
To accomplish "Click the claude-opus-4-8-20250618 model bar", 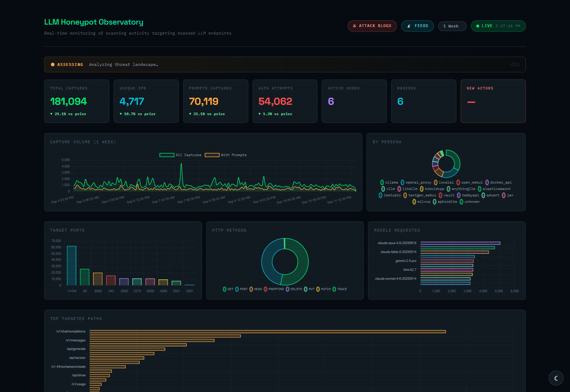I will (460, 243).
